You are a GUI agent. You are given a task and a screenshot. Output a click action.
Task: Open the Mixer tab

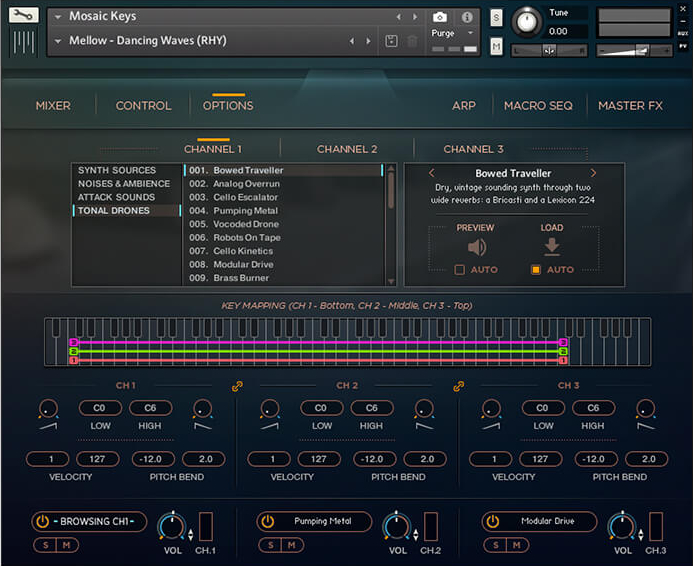(53, 106)
